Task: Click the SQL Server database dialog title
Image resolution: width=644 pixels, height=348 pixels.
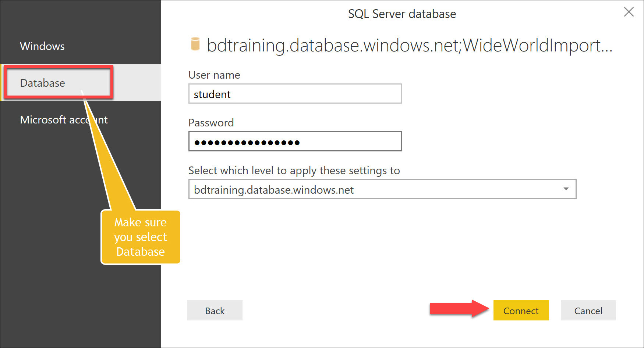Action: (x=402, y=14)
